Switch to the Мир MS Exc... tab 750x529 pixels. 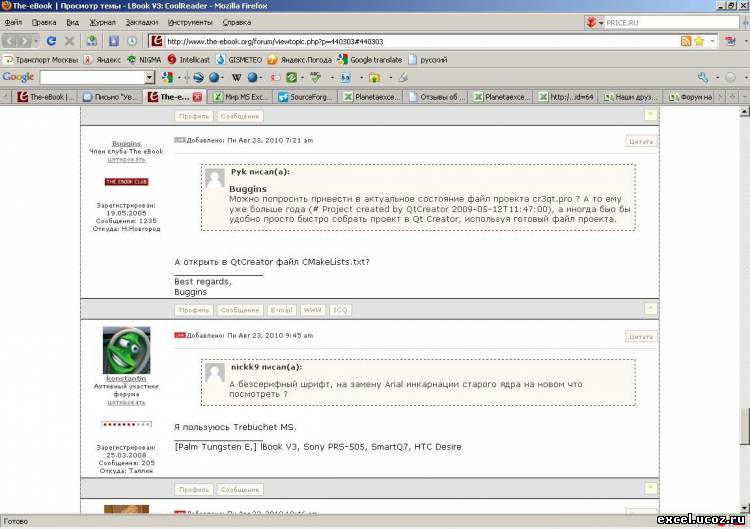(x=241, y=97)
